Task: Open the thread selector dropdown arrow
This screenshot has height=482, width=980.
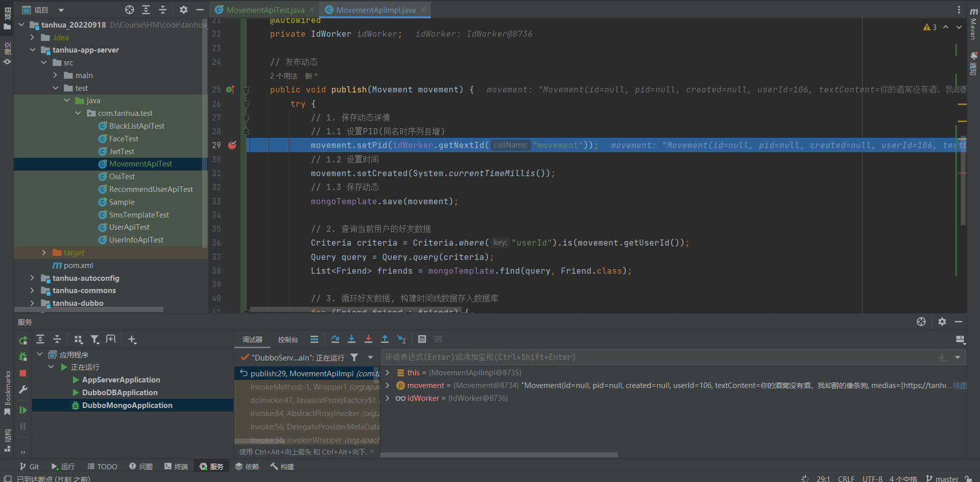Action: pos(371,357)
